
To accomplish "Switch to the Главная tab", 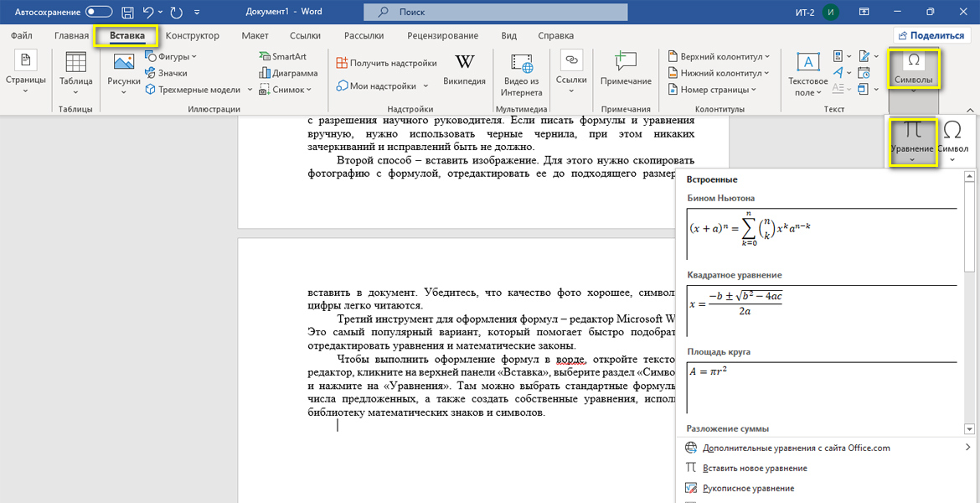I will [71, 36].
